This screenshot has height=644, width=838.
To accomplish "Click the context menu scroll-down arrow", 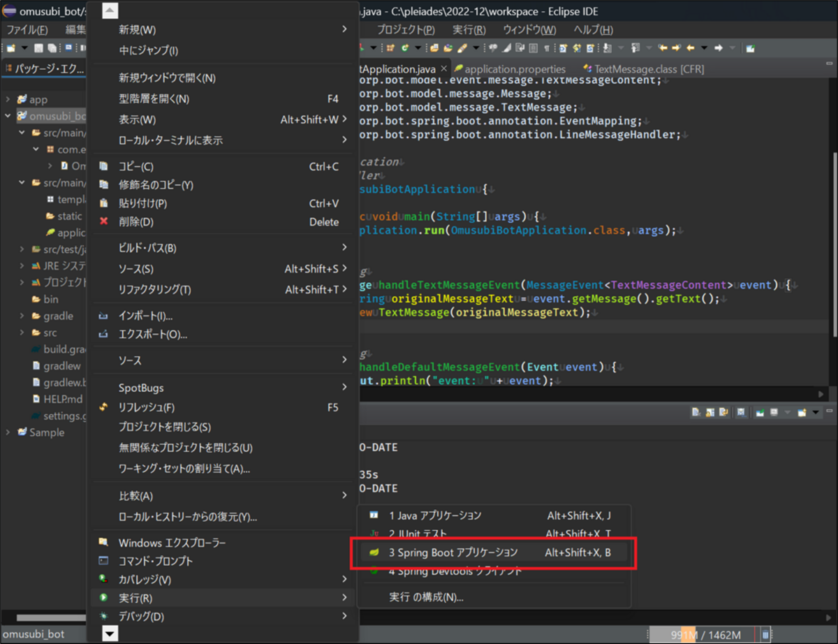I will coord(110,634).
